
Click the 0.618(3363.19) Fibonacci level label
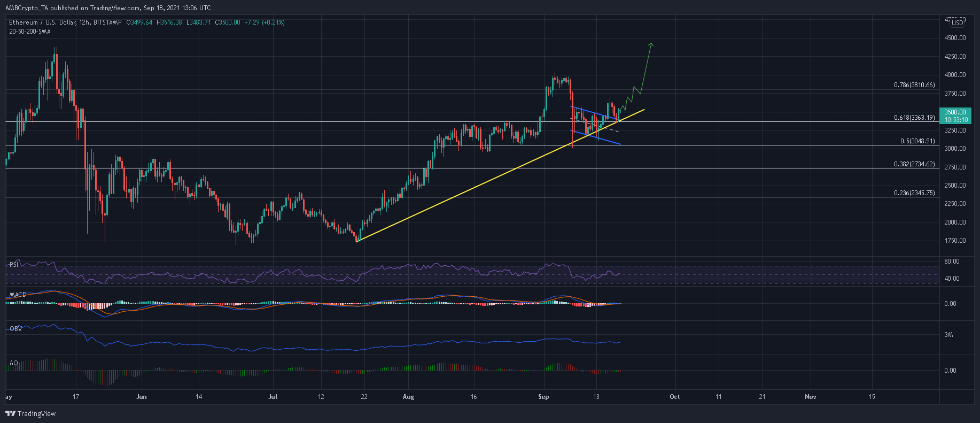[914, 118]
